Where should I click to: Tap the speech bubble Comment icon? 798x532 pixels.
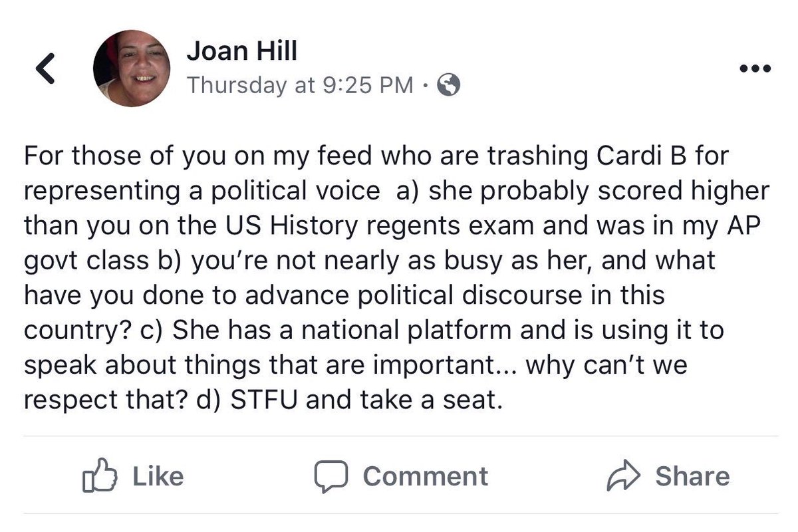332,476
